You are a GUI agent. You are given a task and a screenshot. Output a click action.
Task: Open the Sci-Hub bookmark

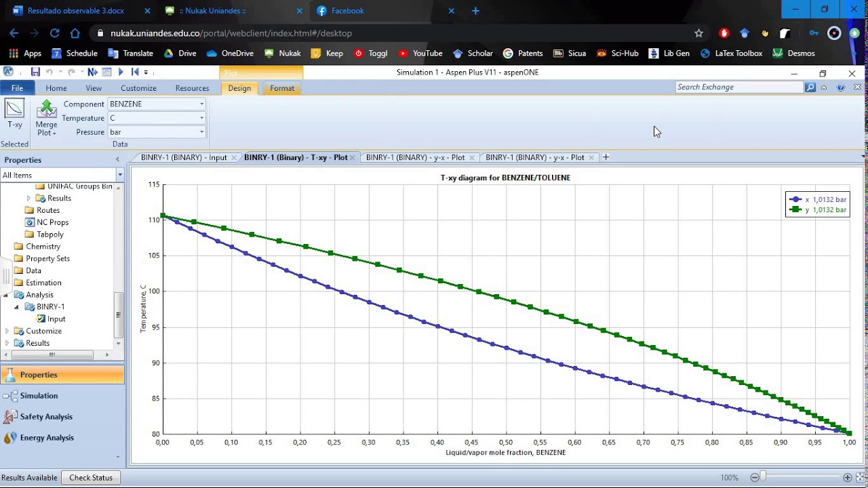pos(617,54)
